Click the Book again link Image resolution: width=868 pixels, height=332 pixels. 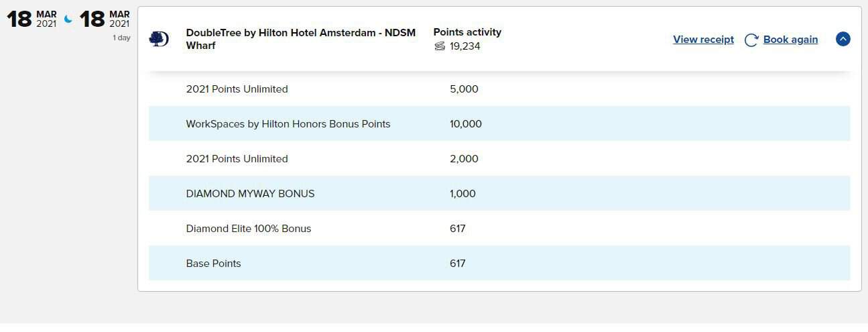pyautogui.click(x=790, y=40)
